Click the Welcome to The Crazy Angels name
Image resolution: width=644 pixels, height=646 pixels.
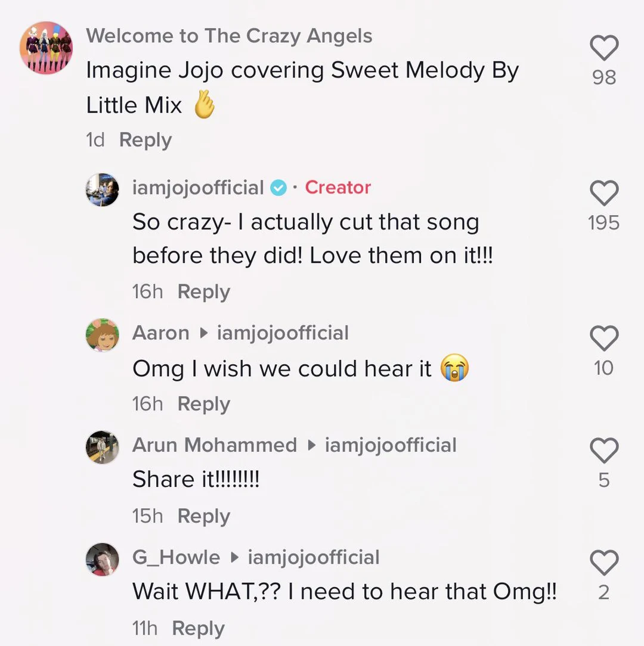coord(230,36)
